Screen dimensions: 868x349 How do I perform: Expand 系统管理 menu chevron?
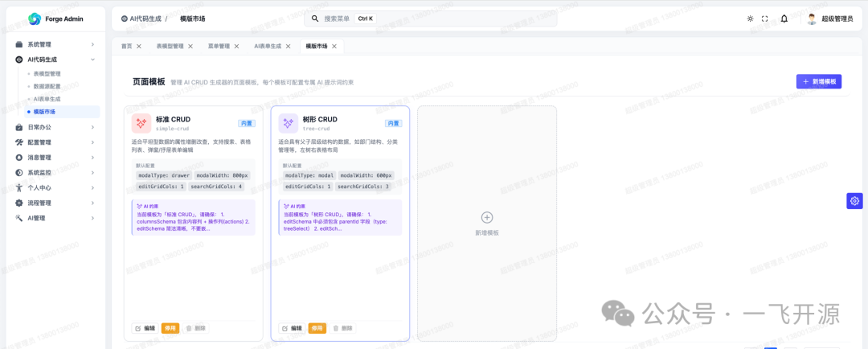tap(92, 44)
